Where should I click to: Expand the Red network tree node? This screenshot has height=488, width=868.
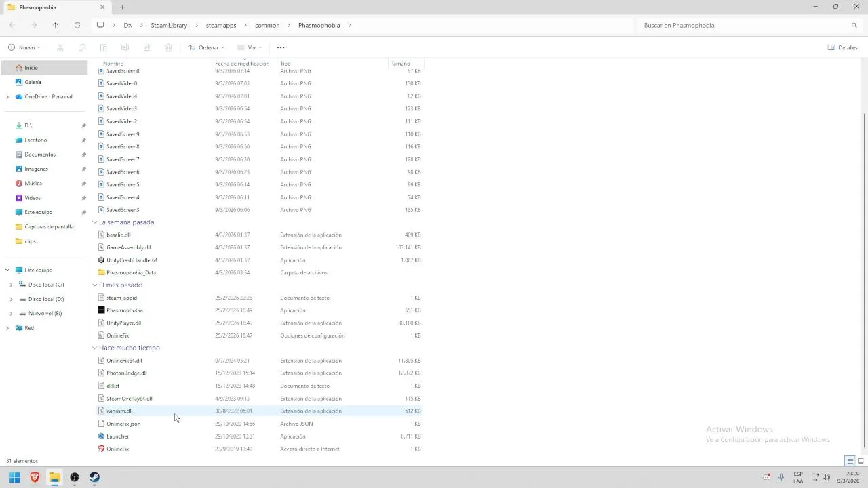[x=7, y=328]
